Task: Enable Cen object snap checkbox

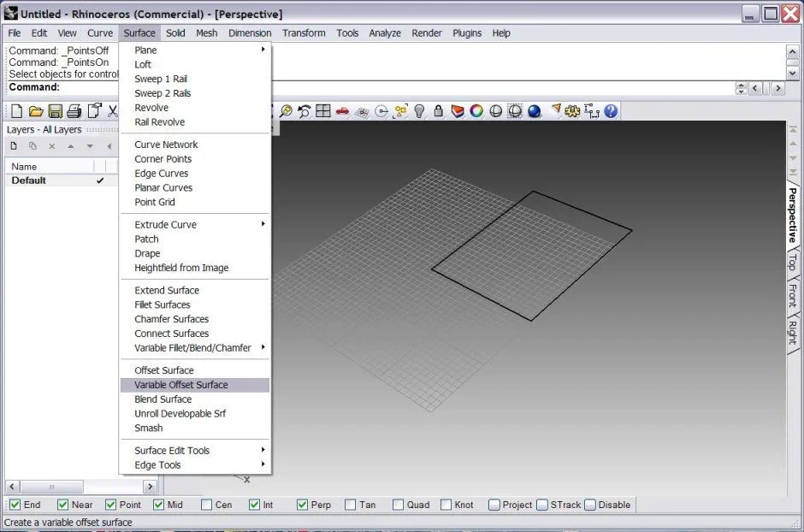Action: pyautogui.click(x=207, y=505)
